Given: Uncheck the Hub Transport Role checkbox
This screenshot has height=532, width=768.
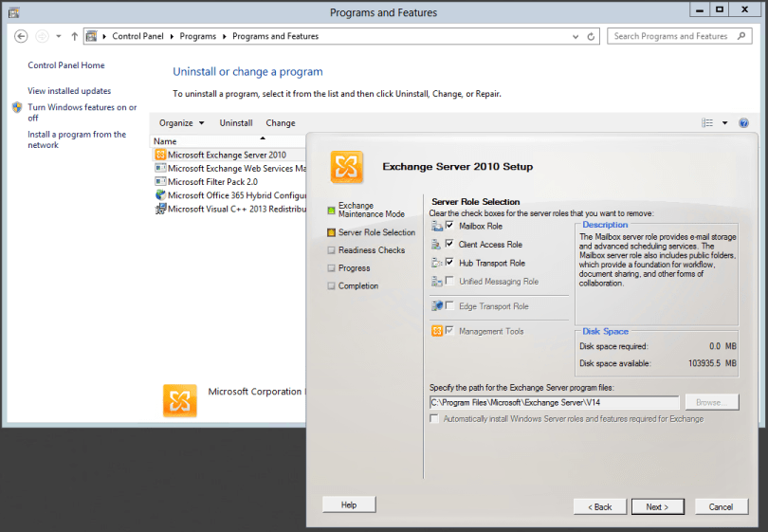Looking at the screenshot, I should point(449,263).
